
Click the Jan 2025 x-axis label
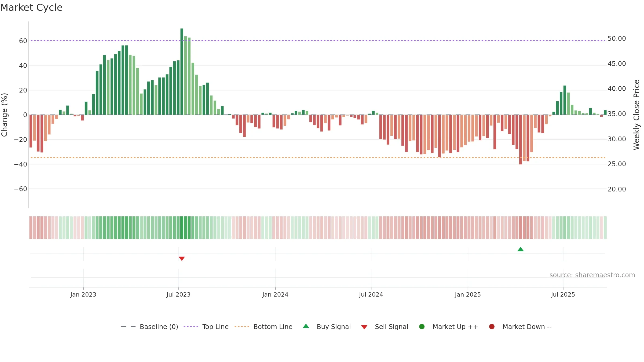[x=468, y=294]
